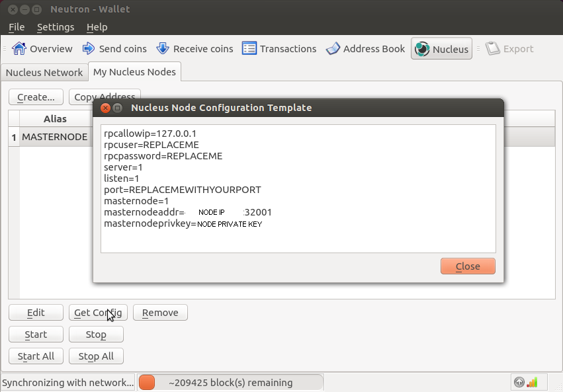
Task: Click the Stop All button
Action: coord(96,356)
